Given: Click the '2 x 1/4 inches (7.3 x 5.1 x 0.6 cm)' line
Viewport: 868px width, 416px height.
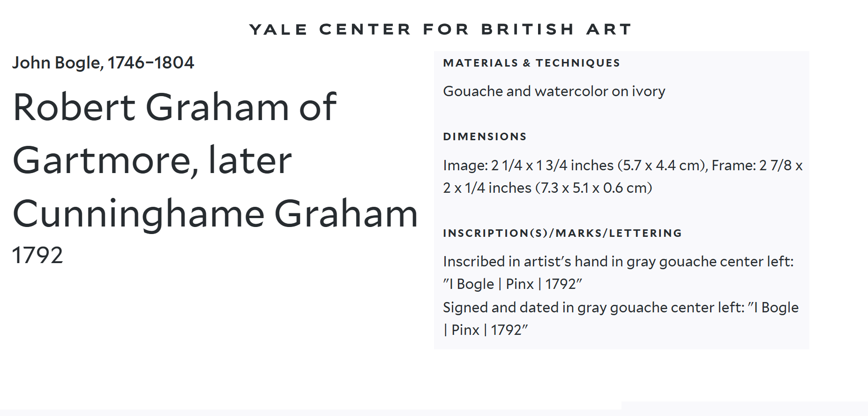Looking at the screenshot, I should [547, 188].
